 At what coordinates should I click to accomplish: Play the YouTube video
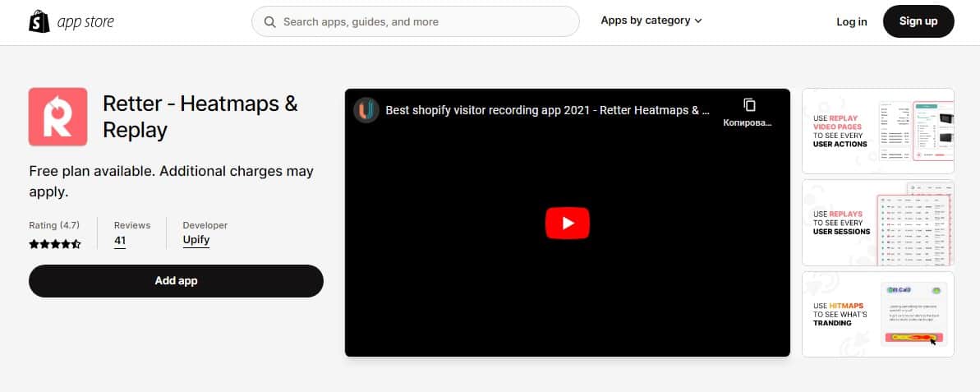click(x=567, y=224)
